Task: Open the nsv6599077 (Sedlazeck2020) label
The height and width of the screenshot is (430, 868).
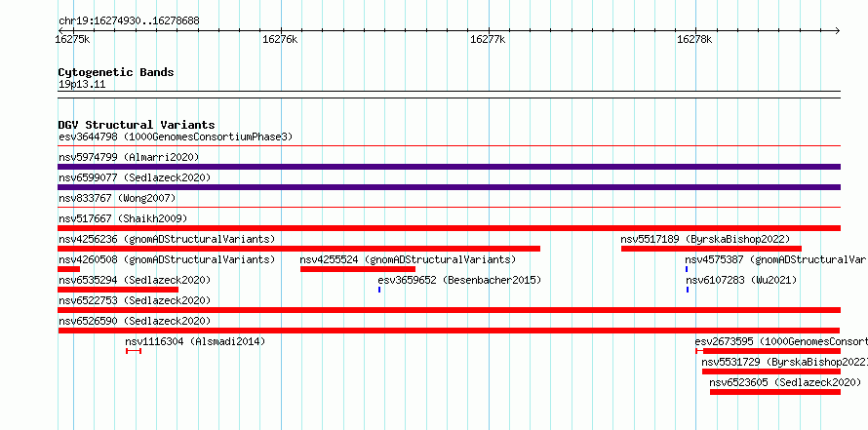Action: [x=135, y=177]
